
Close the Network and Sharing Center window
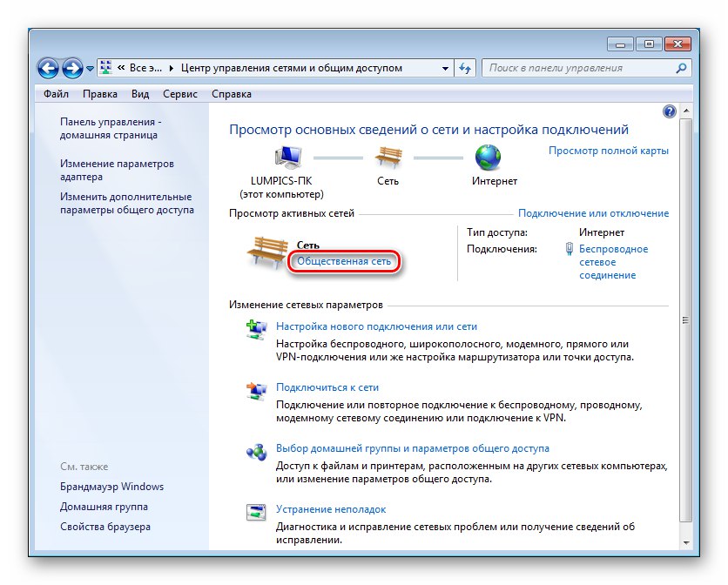[677, 44]
